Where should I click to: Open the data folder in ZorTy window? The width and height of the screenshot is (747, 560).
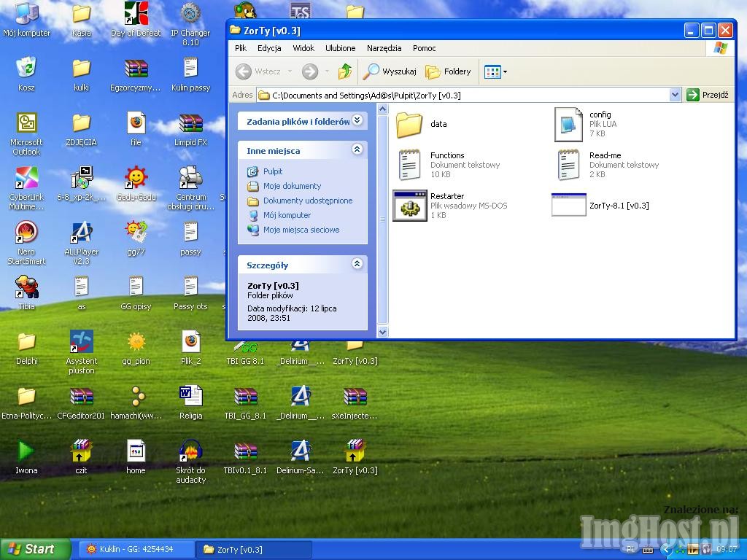(x=410, y=124)
